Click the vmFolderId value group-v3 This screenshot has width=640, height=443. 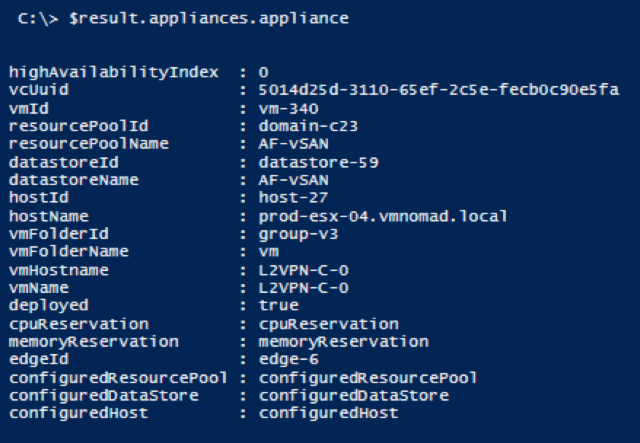[x=298, y=234]
